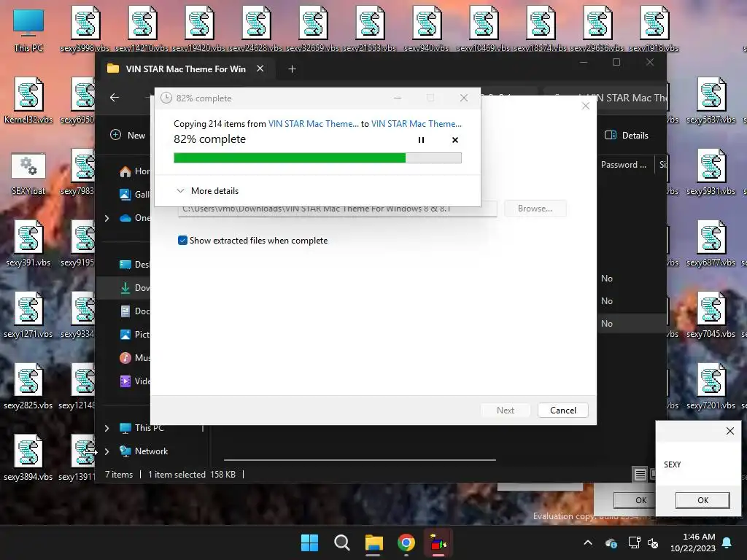Select sexy7045.vbs desktop file
Screen dimensions: 747x560
click(711, 315)
